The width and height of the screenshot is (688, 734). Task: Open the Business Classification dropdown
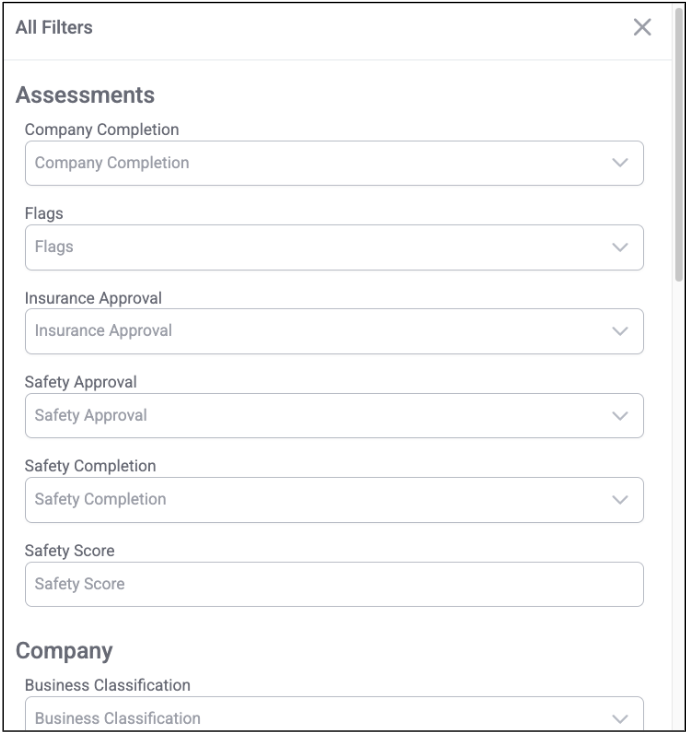pyautogui.click(x=300, y=718)
